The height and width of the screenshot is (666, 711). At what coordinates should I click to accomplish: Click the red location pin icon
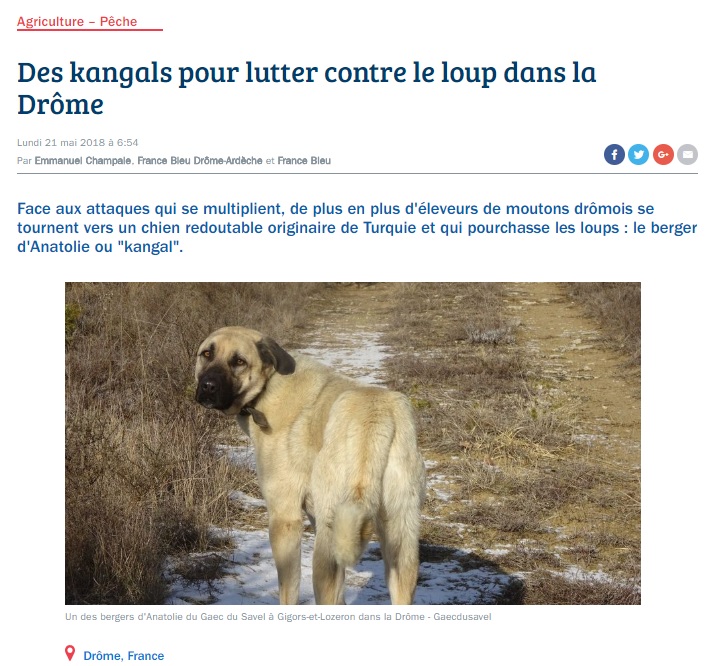(70, 653)
